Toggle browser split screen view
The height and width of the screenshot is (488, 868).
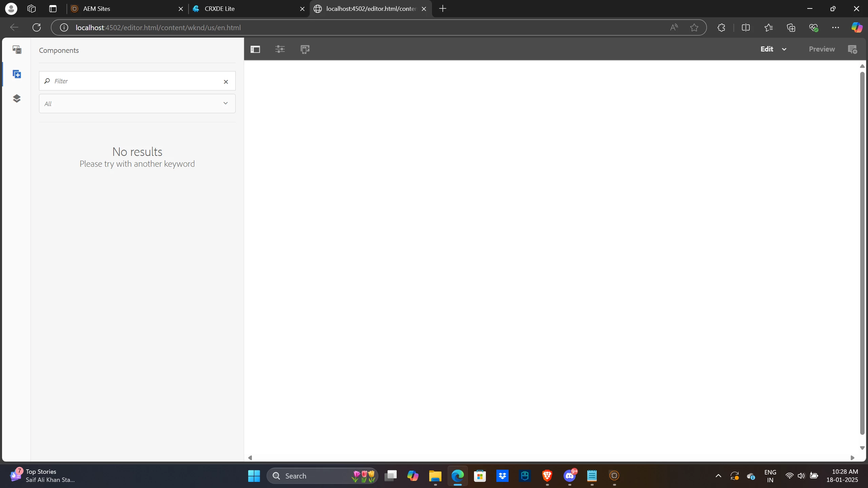[745, 27]
